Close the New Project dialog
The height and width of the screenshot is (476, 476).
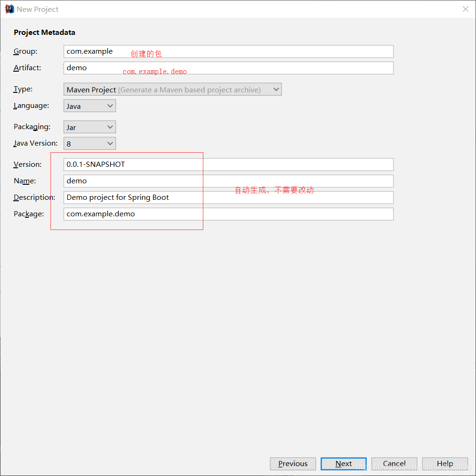coord(465,9)
